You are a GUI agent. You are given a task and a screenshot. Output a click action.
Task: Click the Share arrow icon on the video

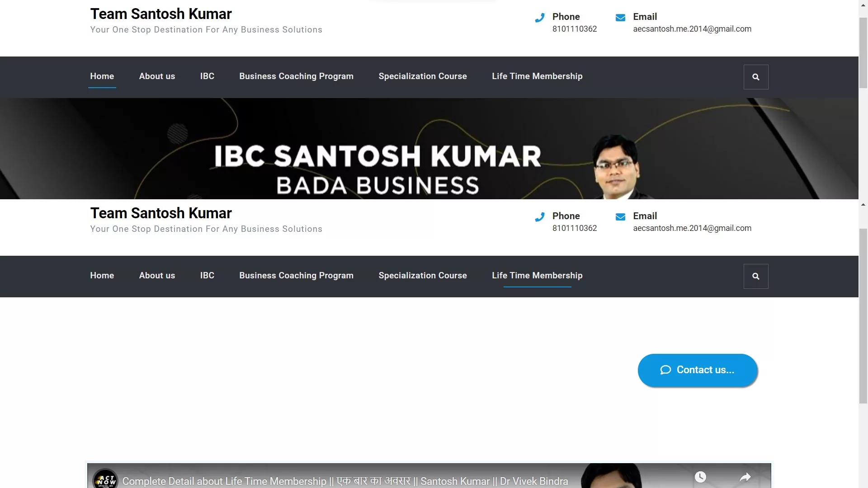pos(745,477)
